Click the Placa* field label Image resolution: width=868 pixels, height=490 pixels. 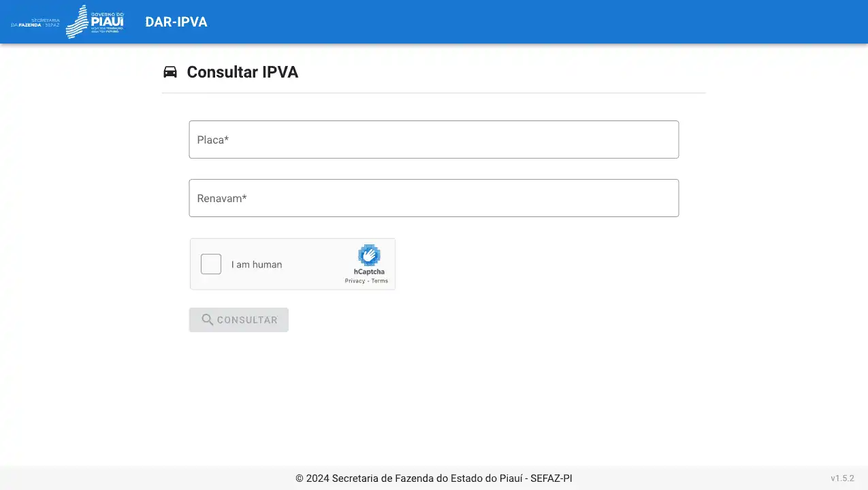pos(213,140)
